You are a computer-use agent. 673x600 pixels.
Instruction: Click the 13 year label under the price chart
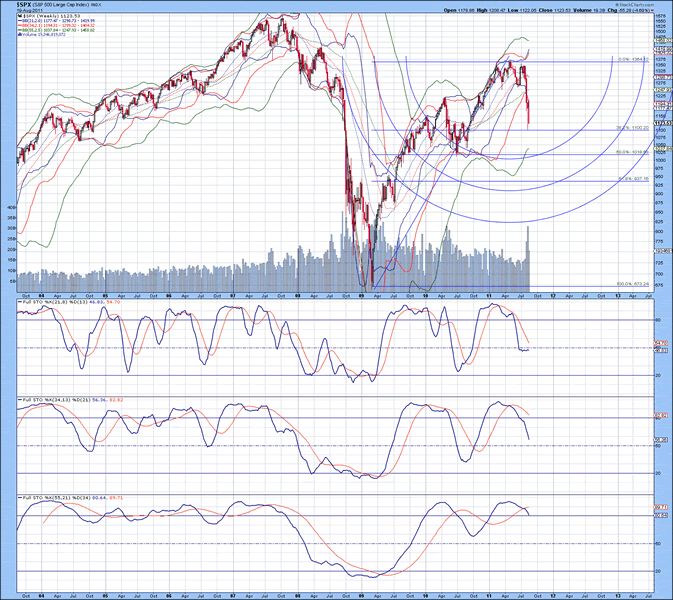(x=618, y=296)
